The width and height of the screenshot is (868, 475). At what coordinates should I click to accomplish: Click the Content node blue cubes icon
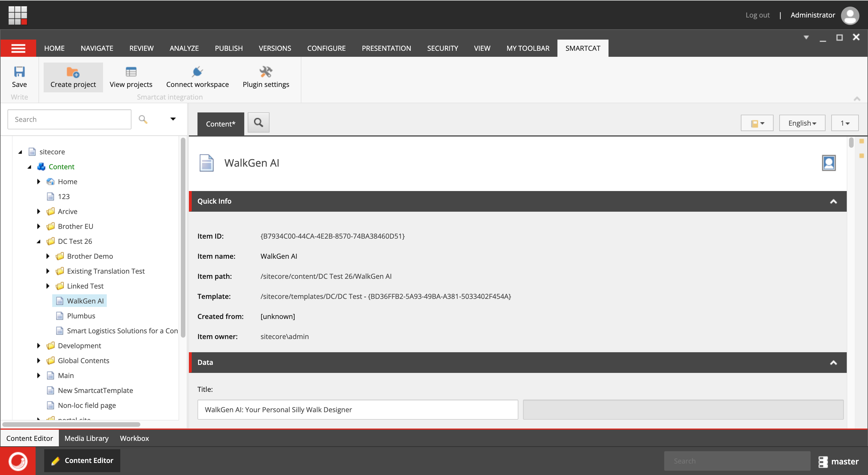tap(41, 167)
